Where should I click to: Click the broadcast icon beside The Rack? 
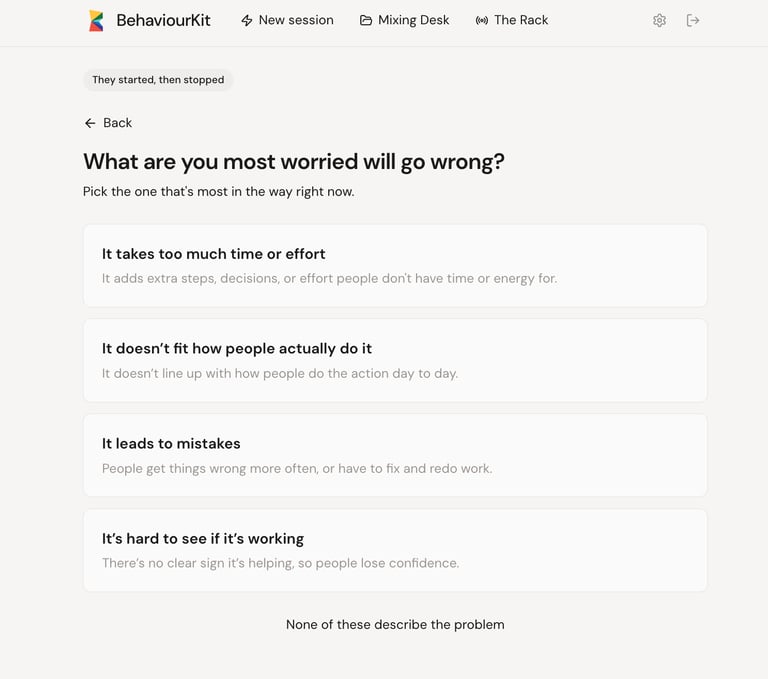482,20
